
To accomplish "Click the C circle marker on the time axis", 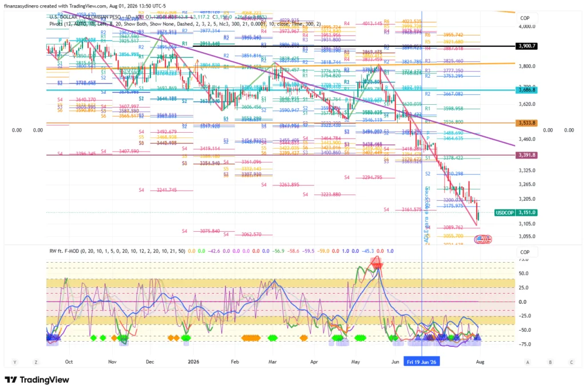I will (572, 362).
